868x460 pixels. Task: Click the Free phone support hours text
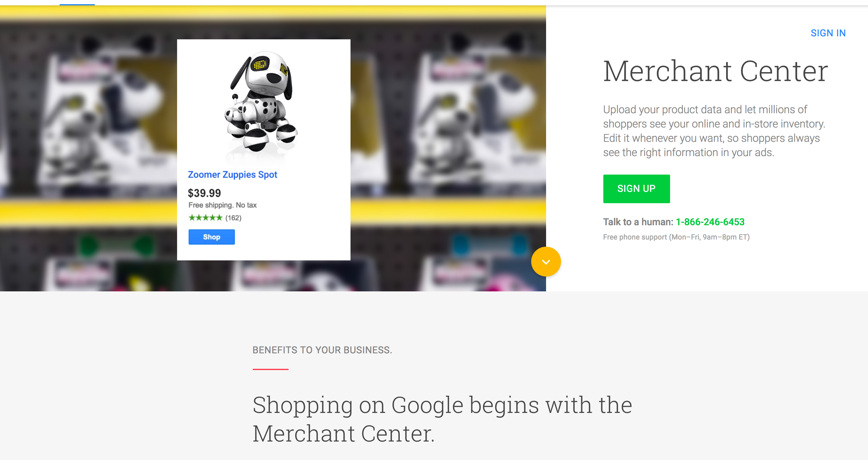(x=676, y=237)
